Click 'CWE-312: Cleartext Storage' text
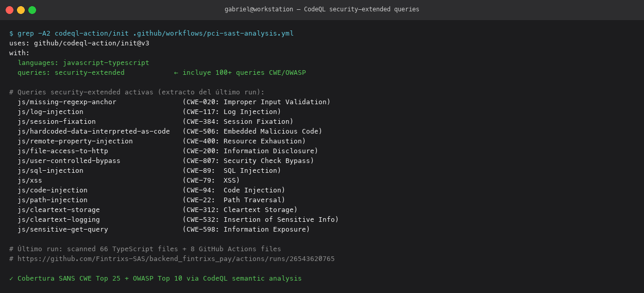Image resolution: width=644 pixels, height=293 pixels. point(240,210)
